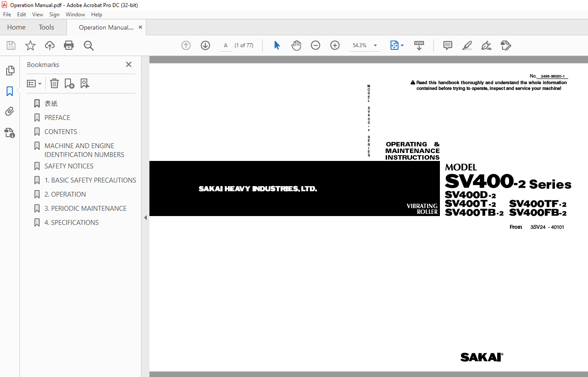Switch to the Home tab

click(16, 27)
